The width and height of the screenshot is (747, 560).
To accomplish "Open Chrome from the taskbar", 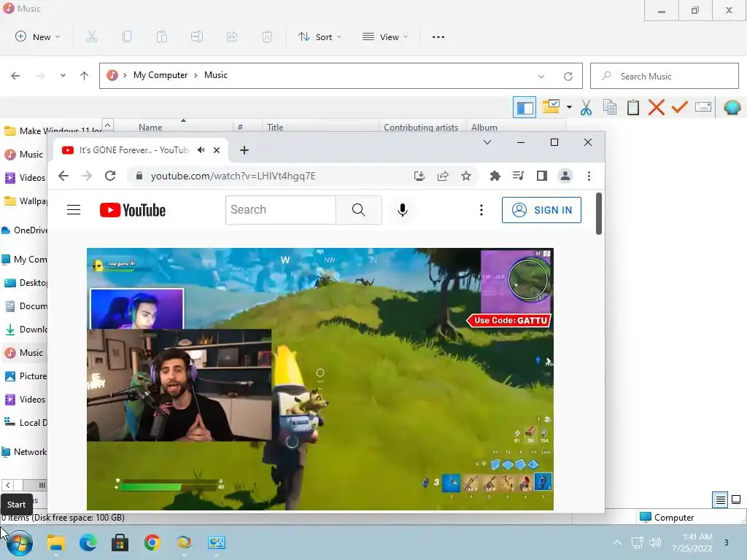I will coord(152,542).
